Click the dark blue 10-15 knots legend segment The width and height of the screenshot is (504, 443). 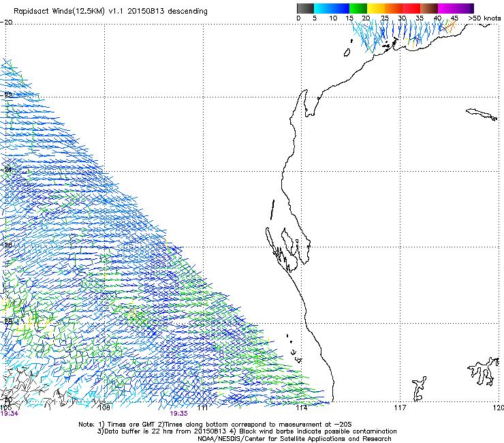point(341,8)
